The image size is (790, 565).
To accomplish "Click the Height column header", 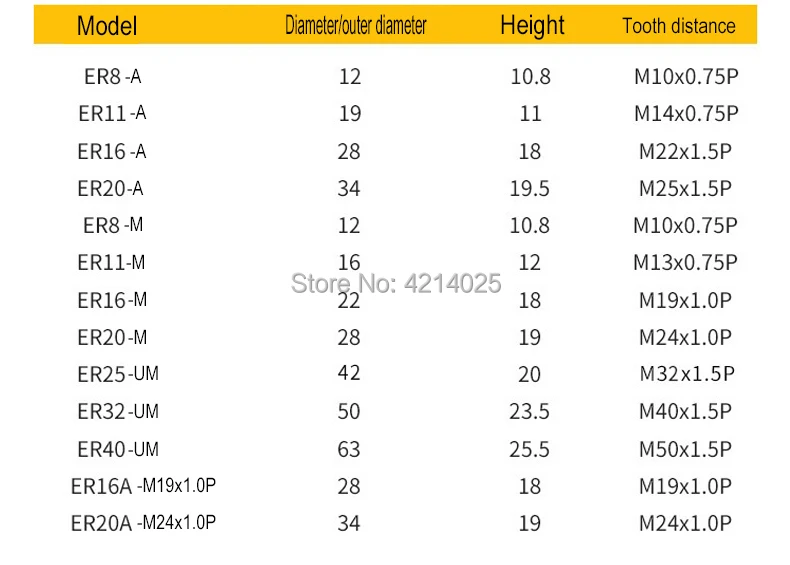I will pyautogui.click(x=532, y=25).
